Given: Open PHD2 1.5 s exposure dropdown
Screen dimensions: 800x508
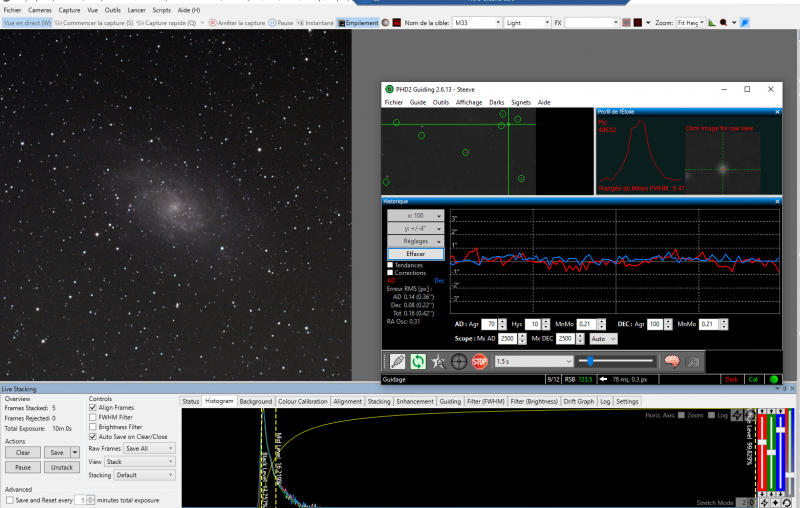Looking at the screenshot, I should 534,362.
